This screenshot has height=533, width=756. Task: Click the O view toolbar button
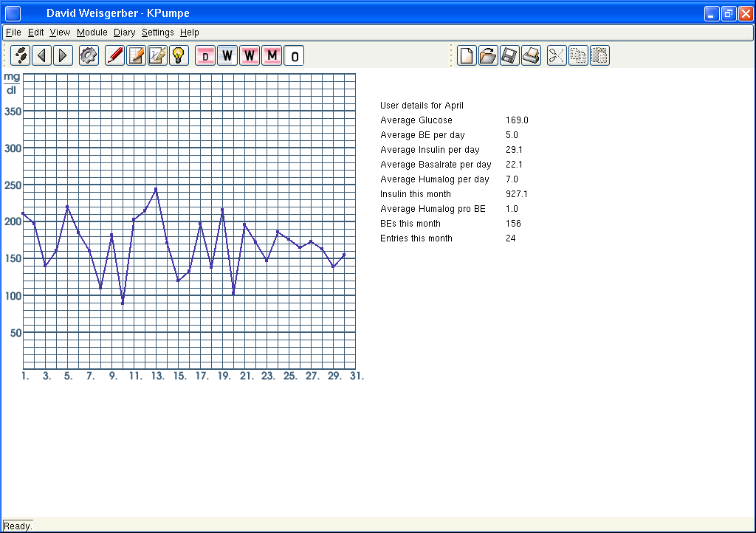294,55
